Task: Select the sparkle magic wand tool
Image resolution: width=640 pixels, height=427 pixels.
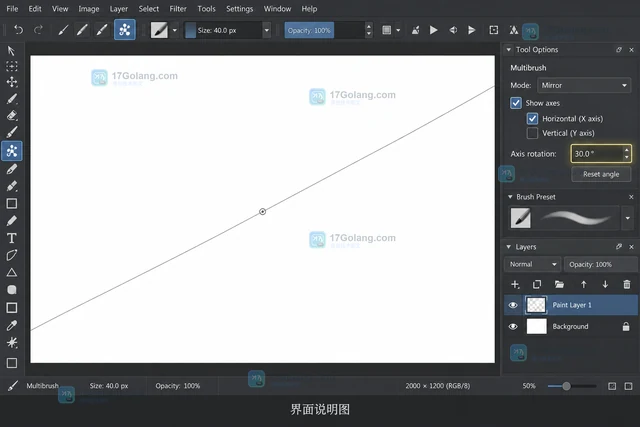Action: (11, 342)
